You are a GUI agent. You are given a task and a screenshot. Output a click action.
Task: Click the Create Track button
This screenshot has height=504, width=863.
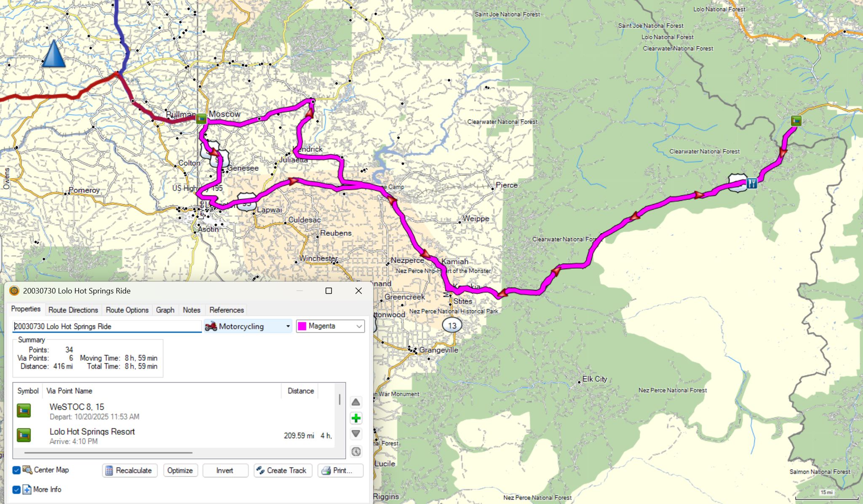[x=282, y=470]
